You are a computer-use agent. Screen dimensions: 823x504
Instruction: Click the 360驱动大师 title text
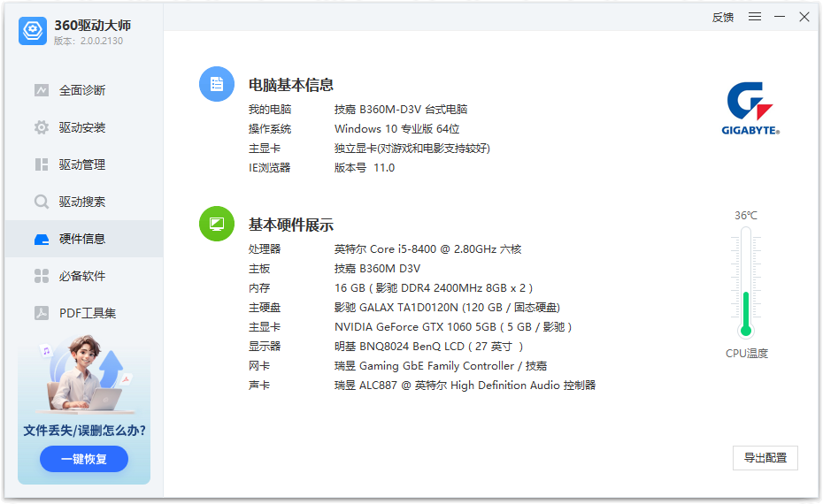[92, 25]
